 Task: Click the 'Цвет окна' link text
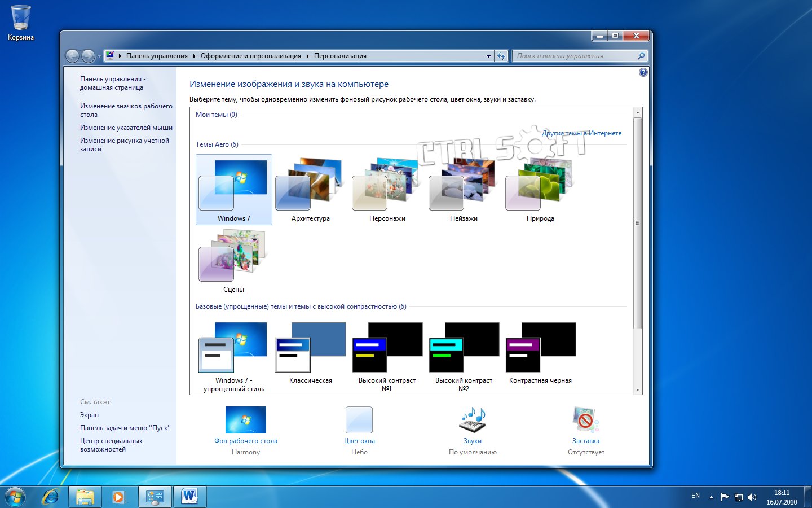pyautogui.click(x=359, y=441)
